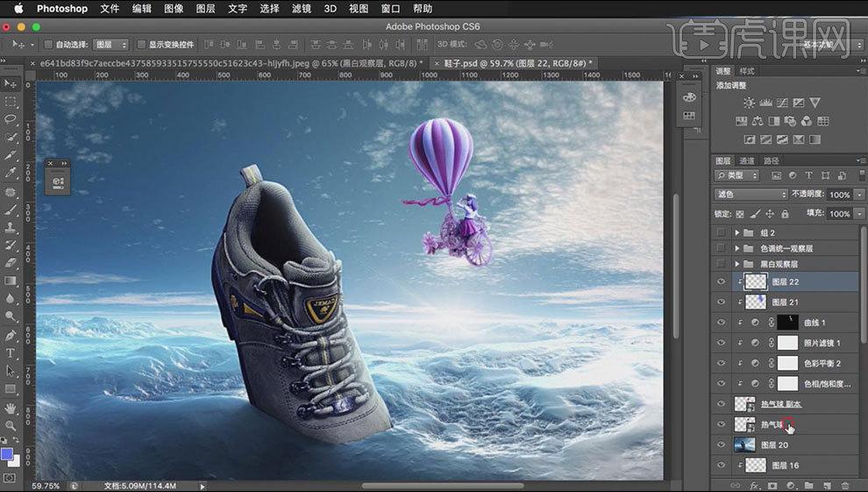
Task: Select the Horizontal Type tool
Action: tap(10, 353)
